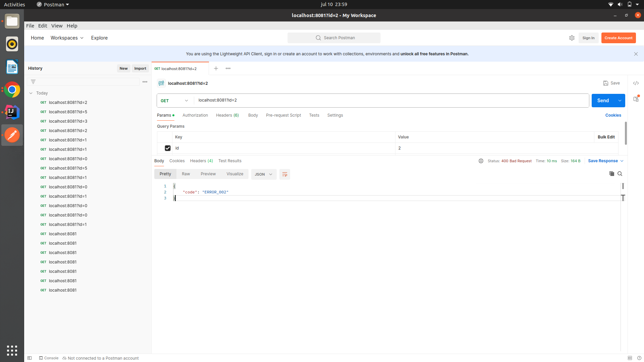Switch to the Authorization tab
This screenshot has height=362, width=644.
tap(195, 115)
